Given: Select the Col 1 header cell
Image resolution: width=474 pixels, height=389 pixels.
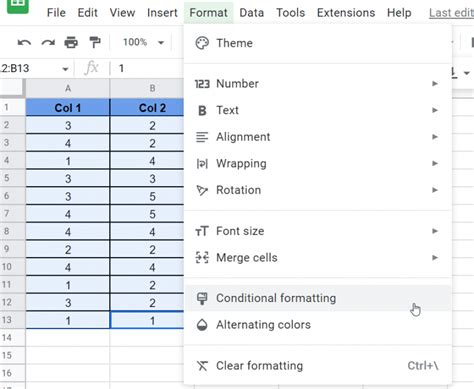Looking at the screenshot, I should 68,108.
